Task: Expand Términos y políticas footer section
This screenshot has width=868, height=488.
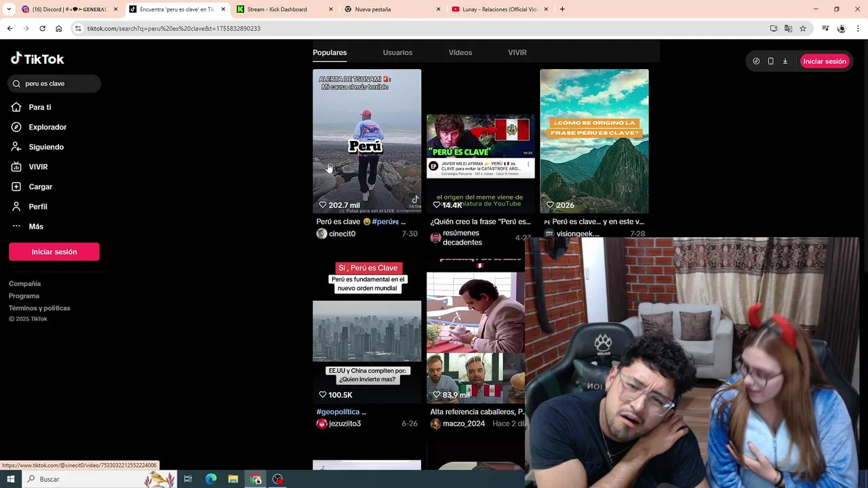Action: (39, 308)
